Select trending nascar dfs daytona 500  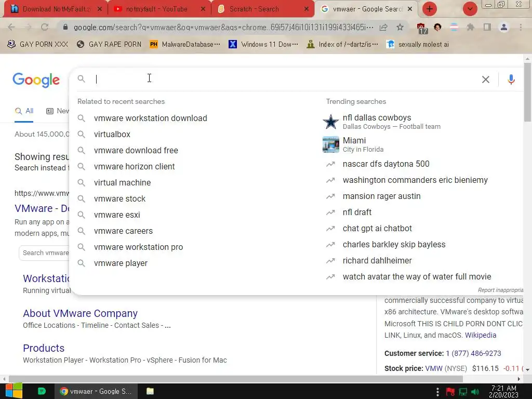click(x=386, y=164)
